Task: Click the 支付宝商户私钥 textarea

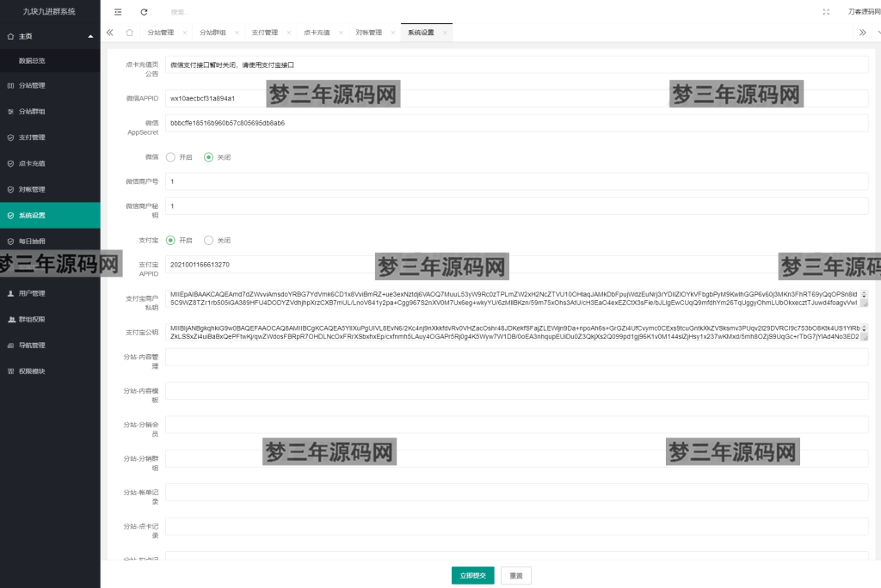Action: click(517, 298)
